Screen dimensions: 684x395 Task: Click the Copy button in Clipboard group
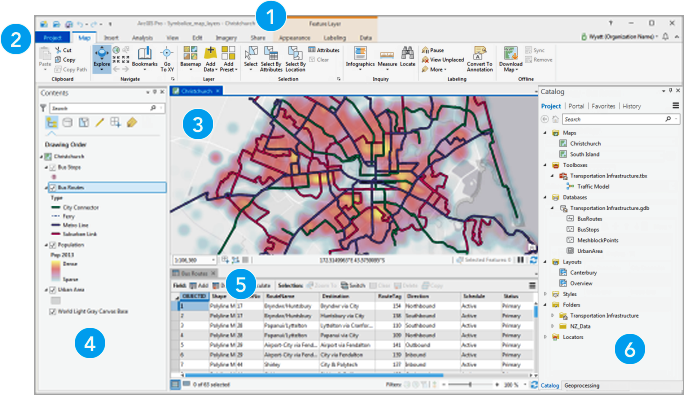click(65, 60)
